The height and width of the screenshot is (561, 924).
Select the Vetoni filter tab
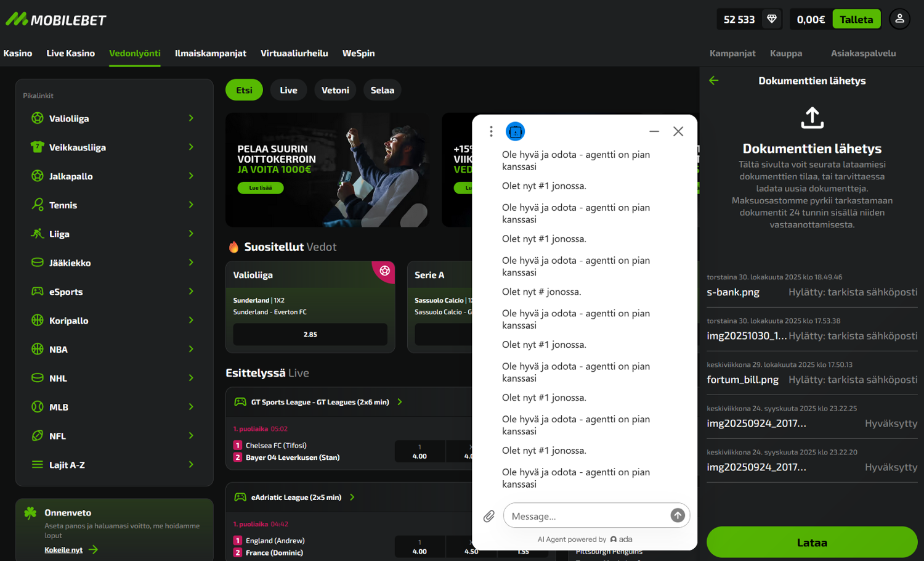click(x=335, y=90)
